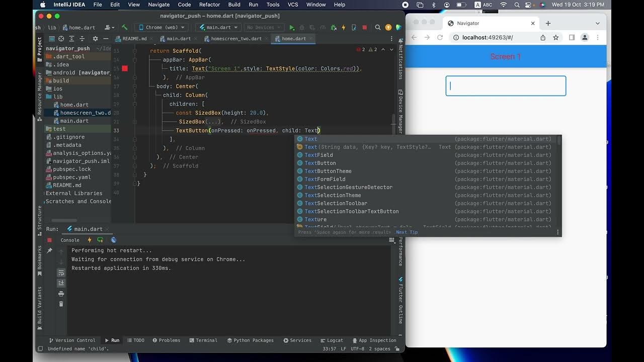This screenshot has height=362, width=644.
Task: Click the text input field in Navigator browser page
Action: [506, 86]
